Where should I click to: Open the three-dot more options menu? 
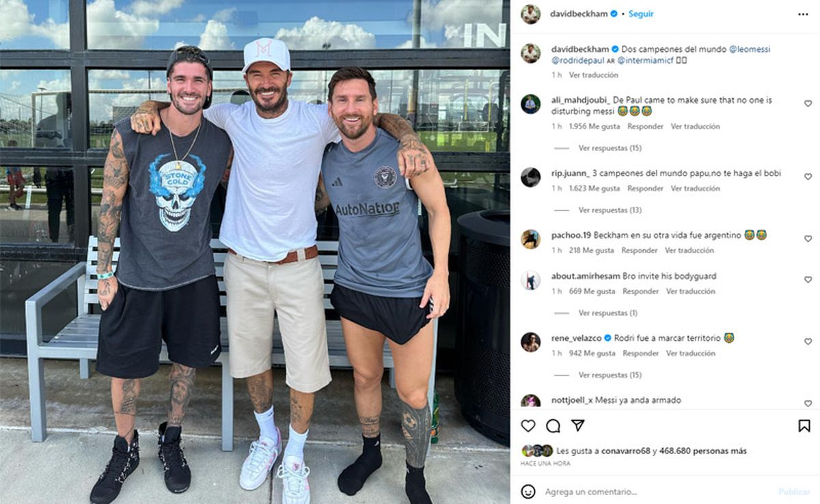803,14
